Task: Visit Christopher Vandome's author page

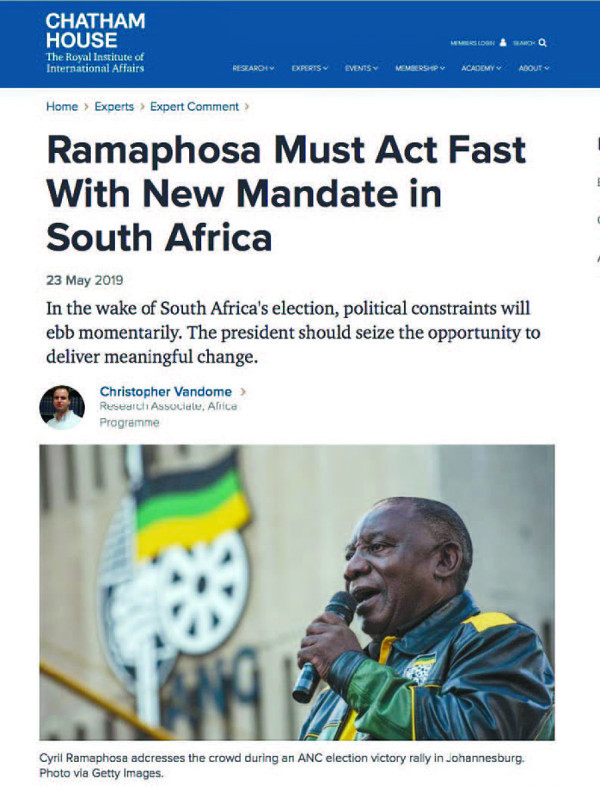Action: click(166, 391)
